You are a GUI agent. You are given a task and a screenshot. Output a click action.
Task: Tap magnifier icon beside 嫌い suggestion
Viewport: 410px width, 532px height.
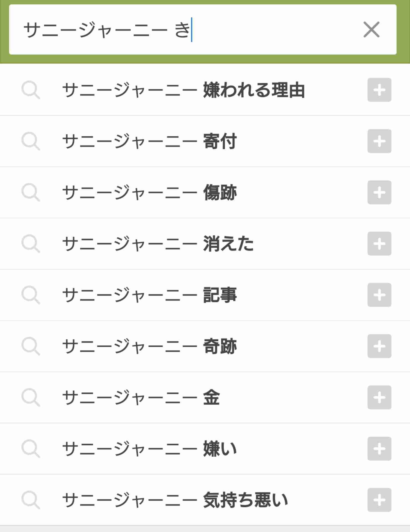31,449
